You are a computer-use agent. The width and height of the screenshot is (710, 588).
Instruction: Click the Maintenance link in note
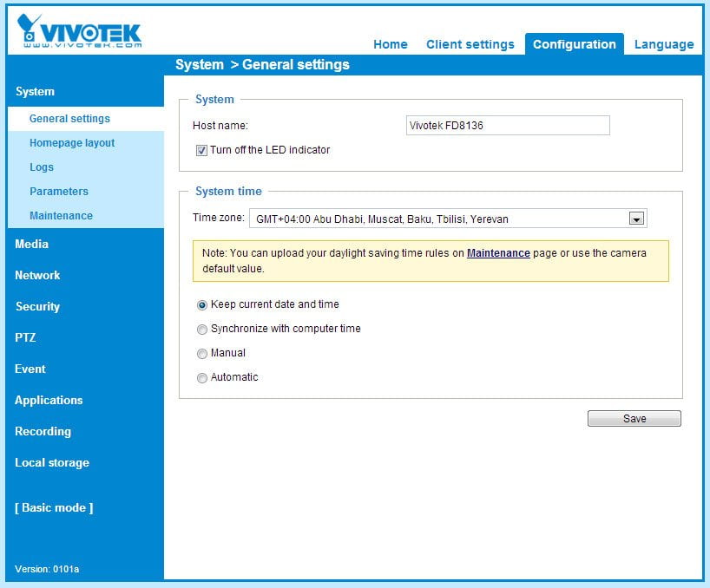(x=498, y=253)
